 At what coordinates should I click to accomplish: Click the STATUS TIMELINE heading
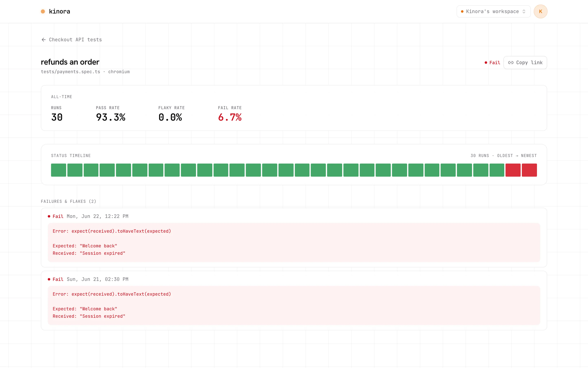(71, 156)
